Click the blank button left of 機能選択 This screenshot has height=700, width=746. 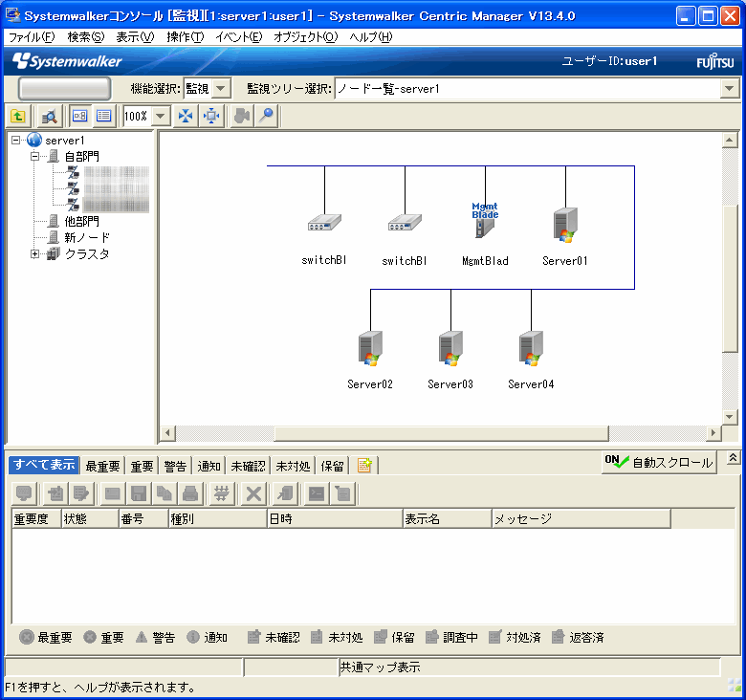click(x=64, y=88)
